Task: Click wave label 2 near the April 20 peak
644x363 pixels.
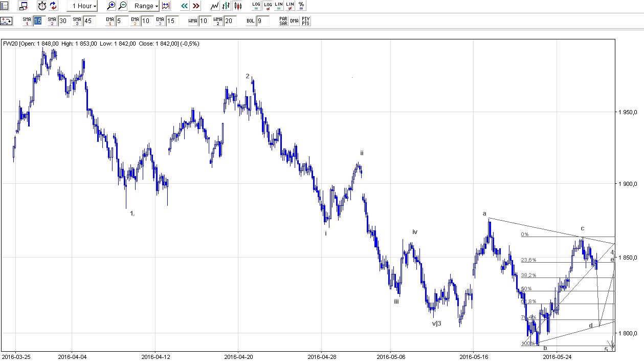Action: pyautogui.click(x=248, y=76)
